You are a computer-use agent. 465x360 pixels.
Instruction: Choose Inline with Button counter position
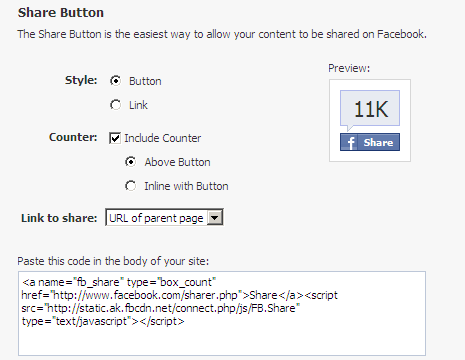[x=130, y=186]
